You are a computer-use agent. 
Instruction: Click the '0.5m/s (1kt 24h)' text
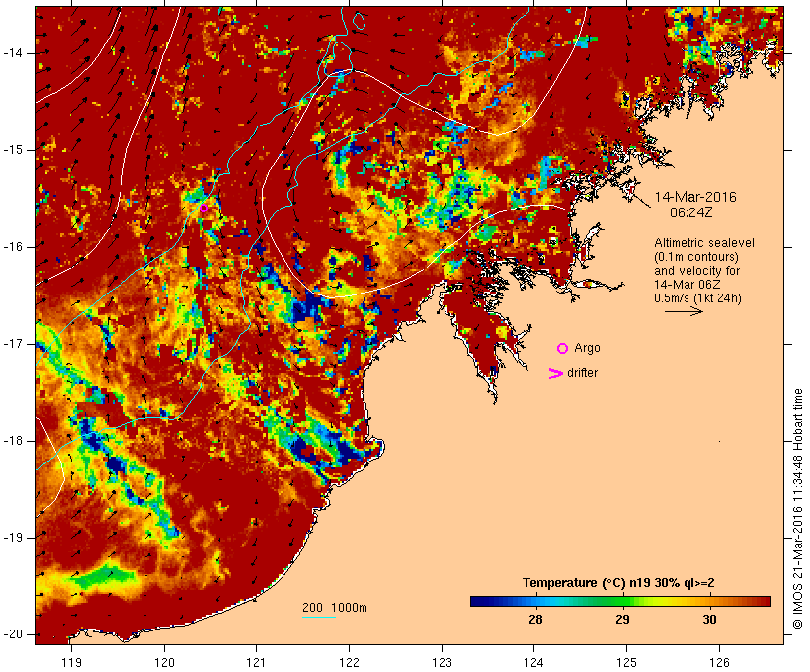click(697, 298)
